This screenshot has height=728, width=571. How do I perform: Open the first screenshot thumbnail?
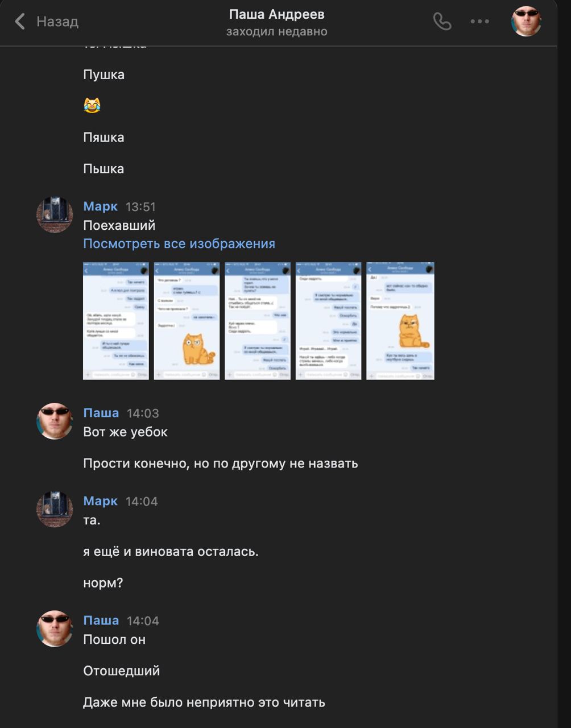point(116,321)
